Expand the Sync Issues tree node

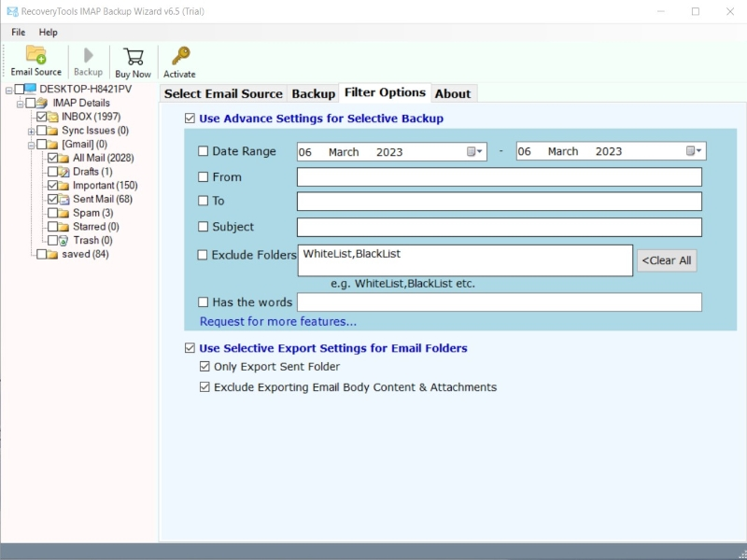(31, 132)
